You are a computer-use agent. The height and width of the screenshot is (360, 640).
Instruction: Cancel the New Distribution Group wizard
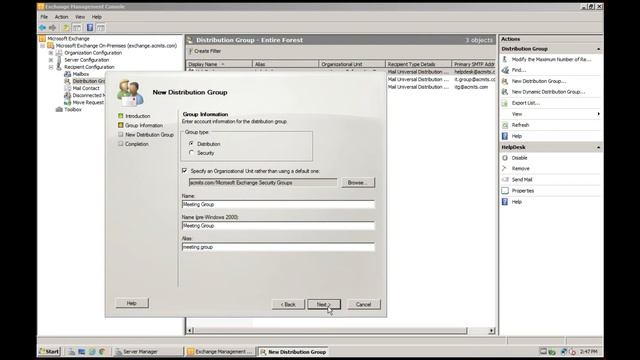tap(363, 304)
